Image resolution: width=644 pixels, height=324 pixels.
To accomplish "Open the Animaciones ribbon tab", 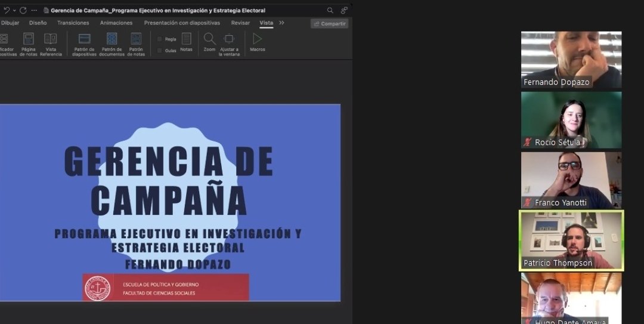I will tap(116, 23).
